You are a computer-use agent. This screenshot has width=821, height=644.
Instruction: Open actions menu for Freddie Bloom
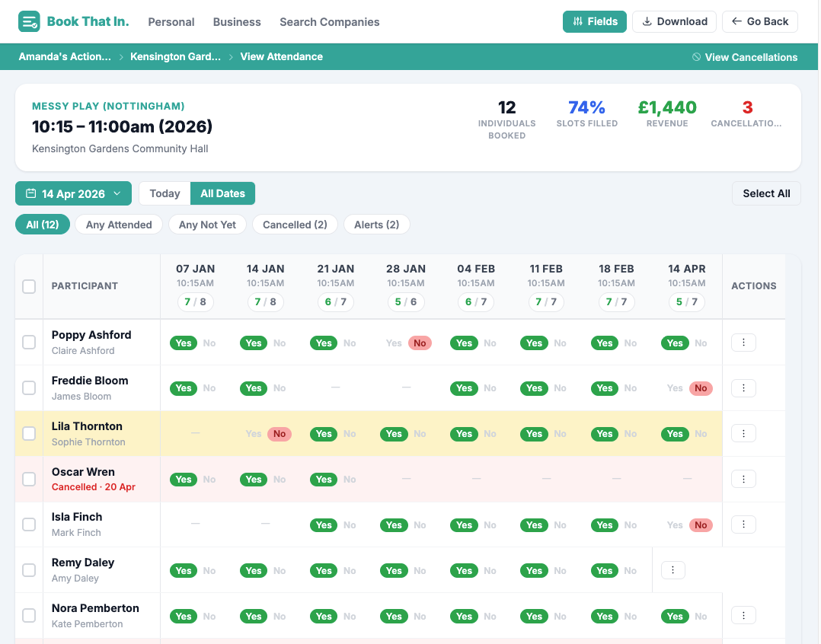743,388
